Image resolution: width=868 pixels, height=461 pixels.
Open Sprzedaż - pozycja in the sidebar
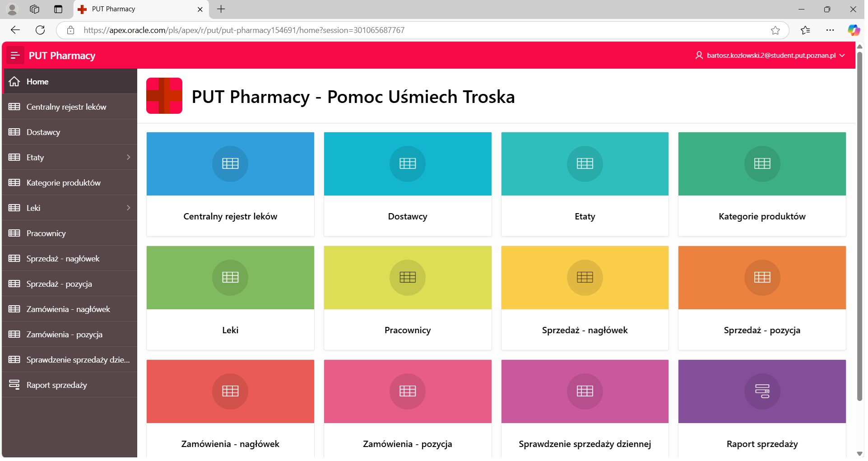point(70,284)
